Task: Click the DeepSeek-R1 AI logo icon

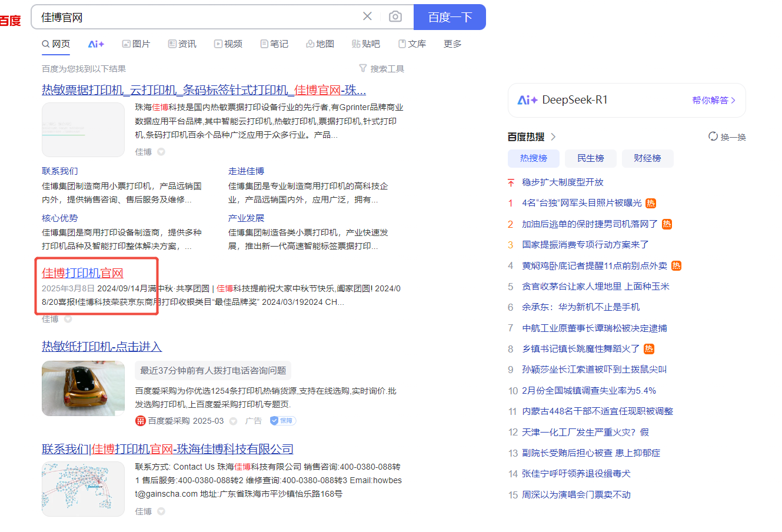Action: point(527,100)
